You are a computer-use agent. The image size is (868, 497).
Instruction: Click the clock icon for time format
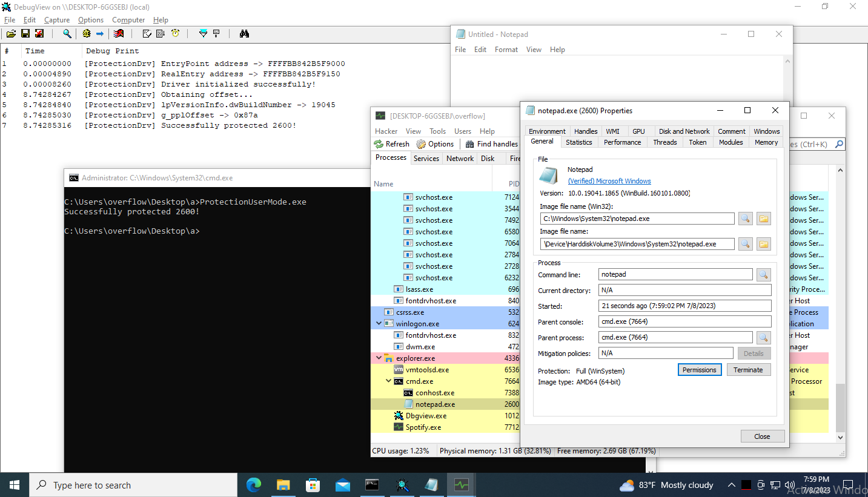point(176,33)
